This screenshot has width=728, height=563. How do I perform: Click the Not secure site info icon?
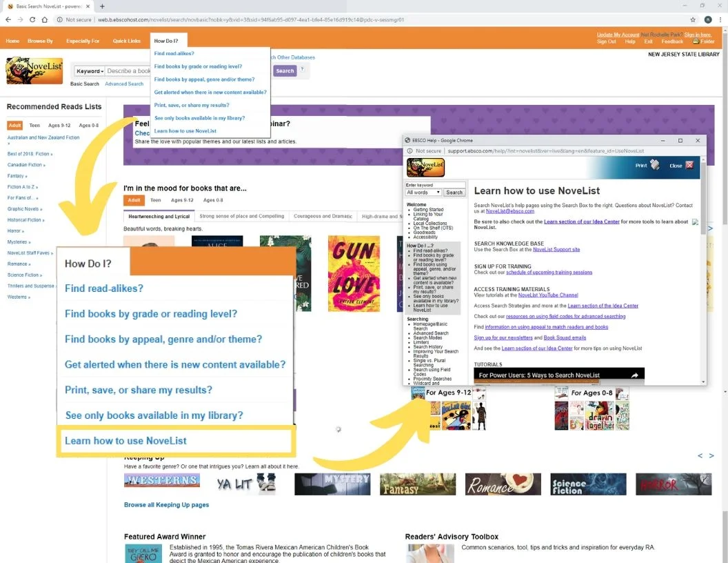point(60,19)
